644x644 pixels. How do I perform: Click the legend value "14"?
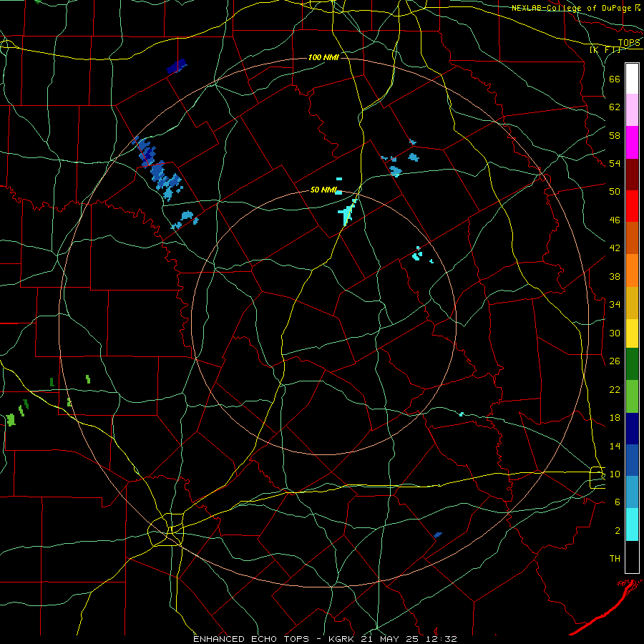pyautogui.click(x=615, y=446)
